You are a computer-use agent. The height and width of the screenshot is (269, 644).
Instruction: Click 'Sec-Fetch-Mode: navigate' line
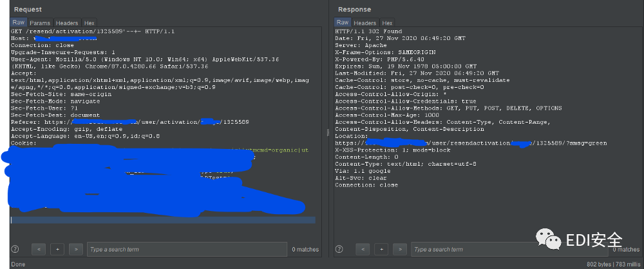[55, 101]
